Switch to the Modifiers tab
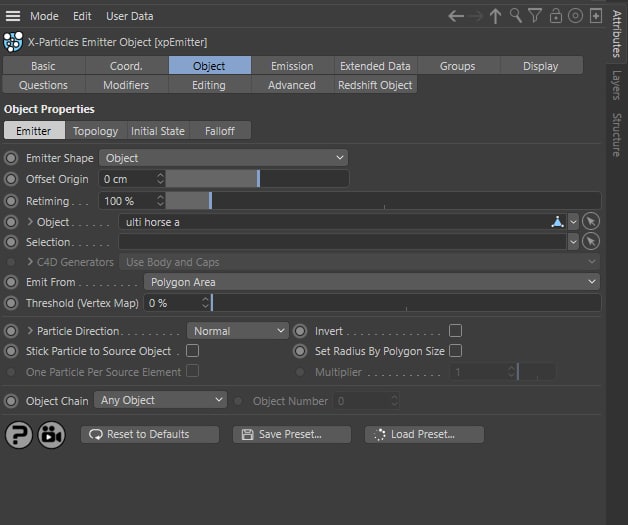The height and width of the screenshot is (525, 628). 126,85
